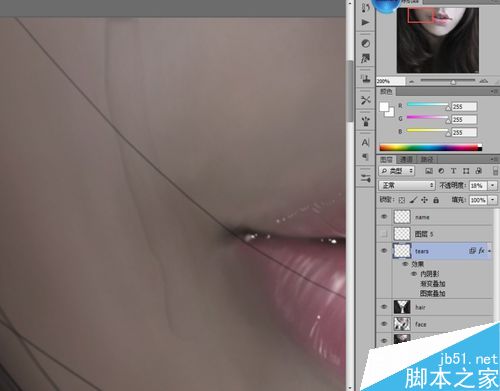Collapse the tears layer effects list
Viewport: 500px width, 391px height.
click(x=490, y=251)
